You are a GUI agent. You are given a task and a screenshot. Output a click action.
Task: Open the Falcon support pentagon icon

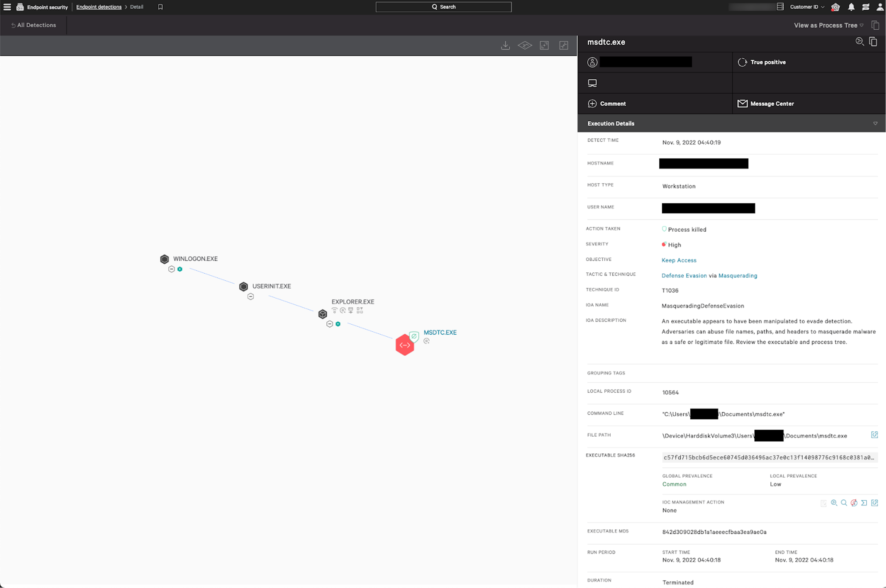[x=835, y=7]
